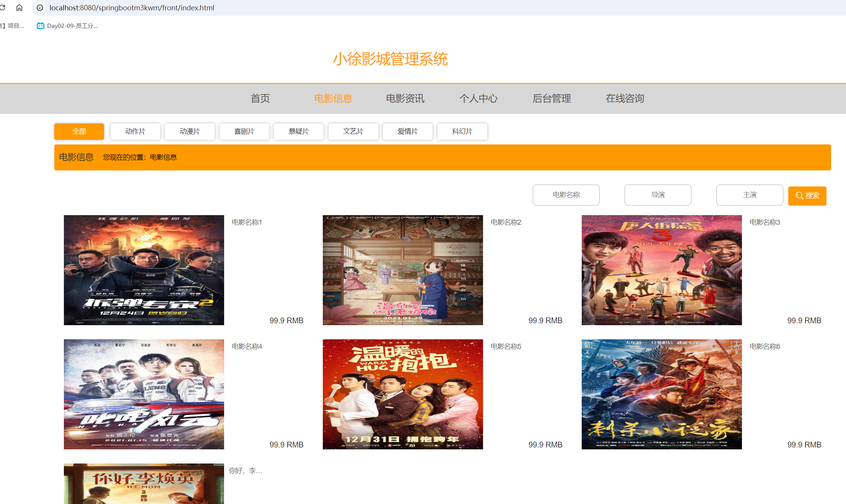Screen dimensions: 846x504
Task: Click the browser home icon
Action: pyautogui.click(x=19, y=8)
